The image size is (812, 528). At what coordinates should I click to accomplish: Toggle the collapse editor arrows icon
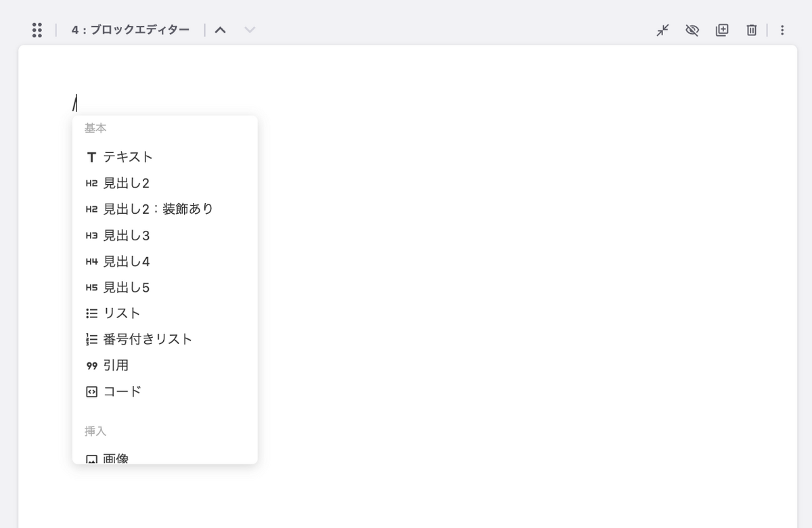click(x=662, y=30)
